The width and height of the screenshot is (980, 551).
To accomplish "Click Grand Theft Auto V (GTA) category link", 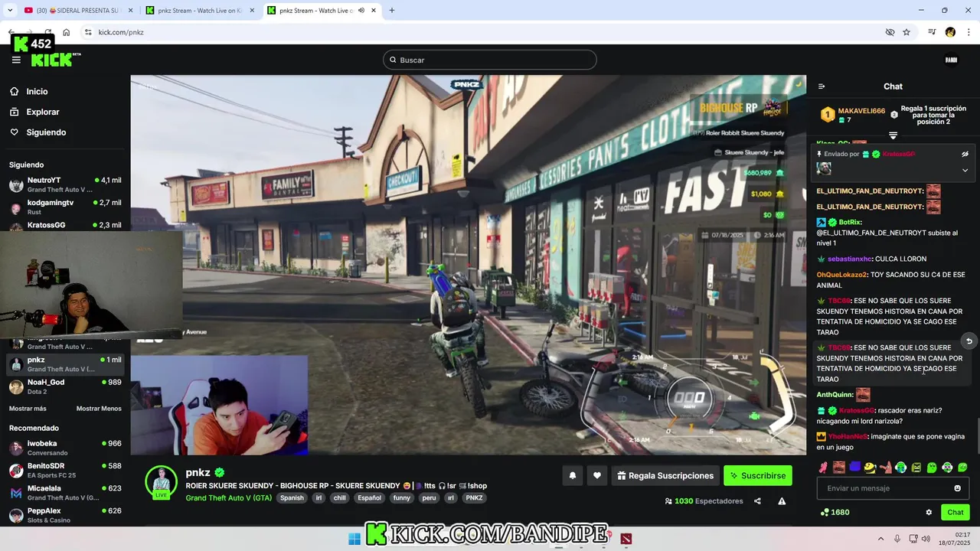I will coord(228,498).
